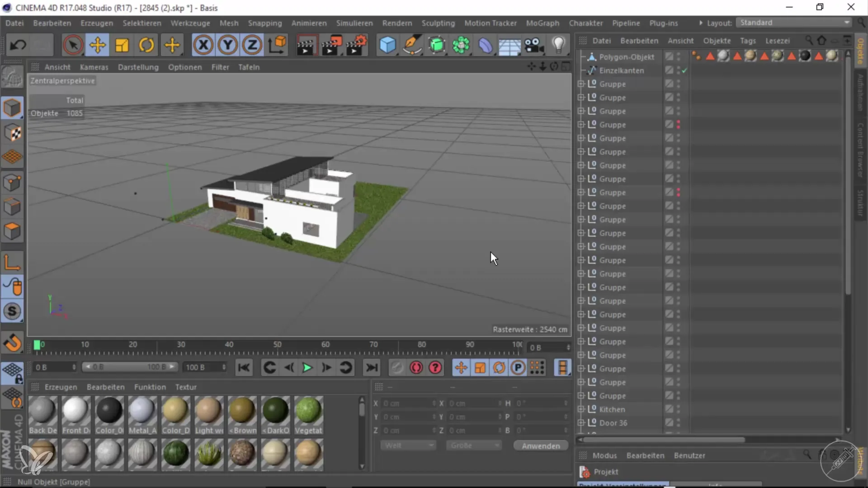Toggle layer checkbox of Einzelkanten
The height and width of the screenshot is (488, 868).
[x=669, y=70]
